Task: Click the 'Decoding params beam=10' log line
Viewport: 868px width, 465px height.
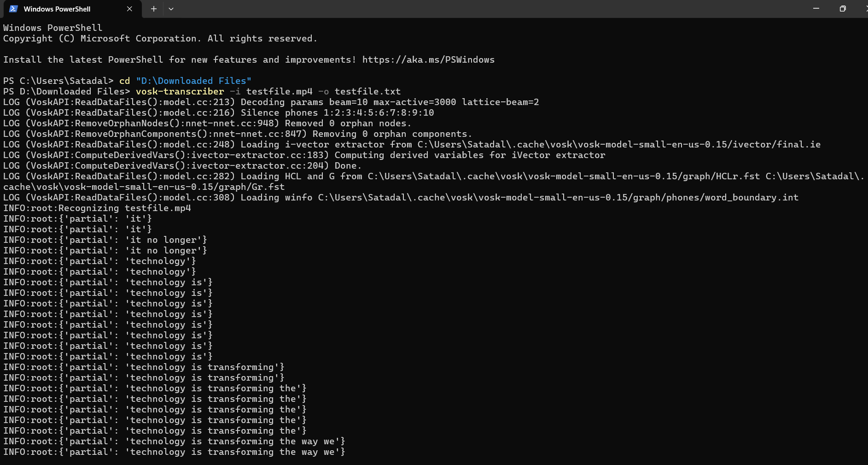Action: [x=271, y=102]
